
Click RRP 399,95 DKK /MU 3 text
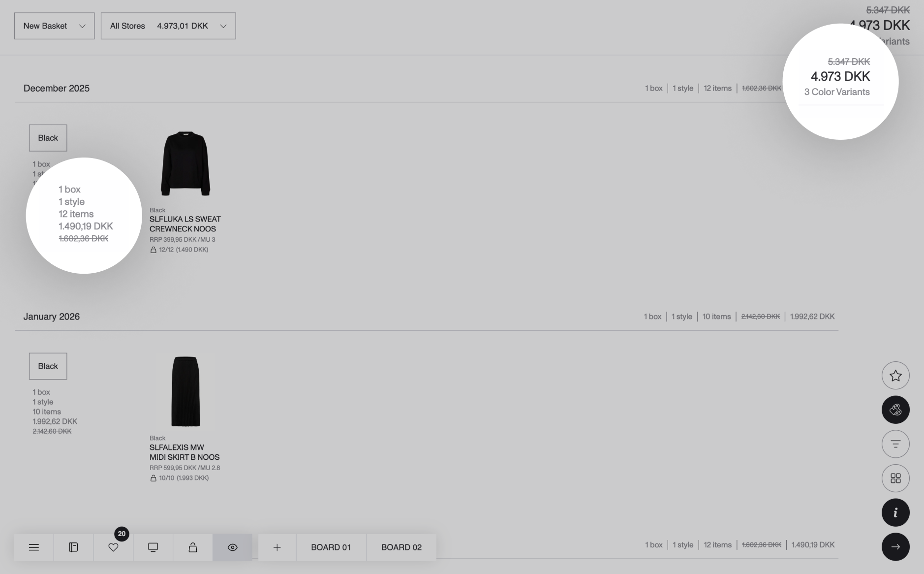click(183, 240)
